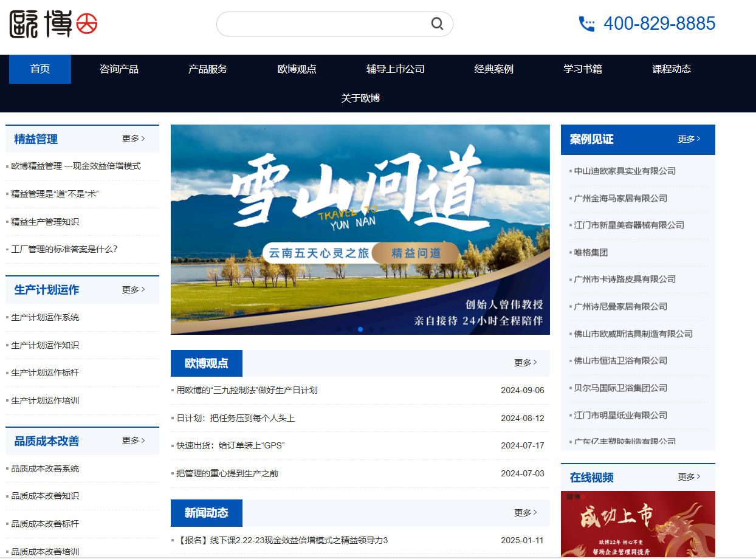Viewport: 756px width, 559px height.
Task: Open the 辅导上市公司 nav tab
Action: pos(395,69)
